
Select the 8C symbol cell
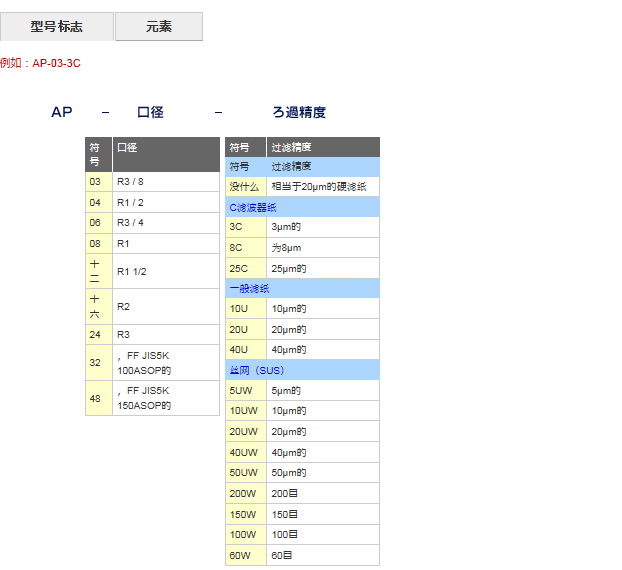click(x=246, y=248)
